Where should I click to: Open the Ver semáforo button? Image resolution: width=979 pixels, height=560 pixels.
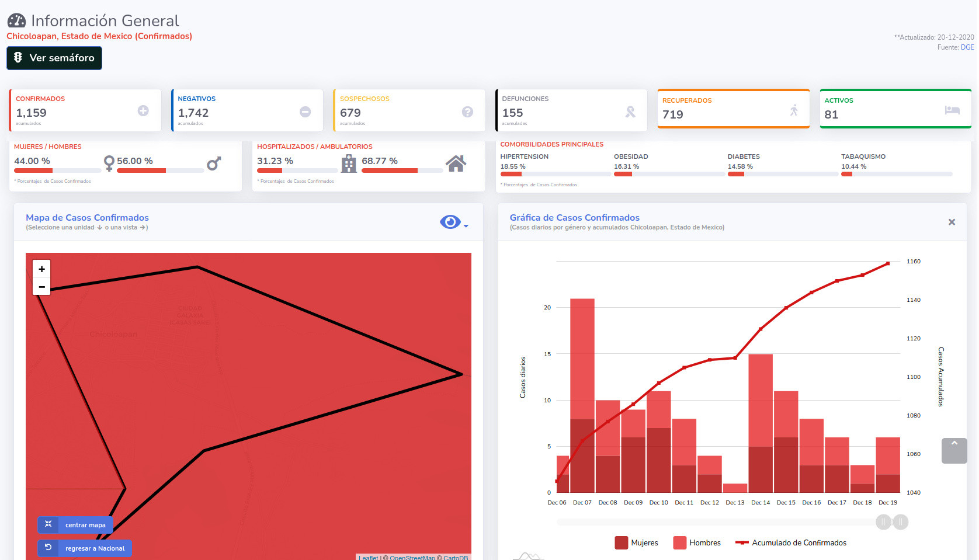54,58
